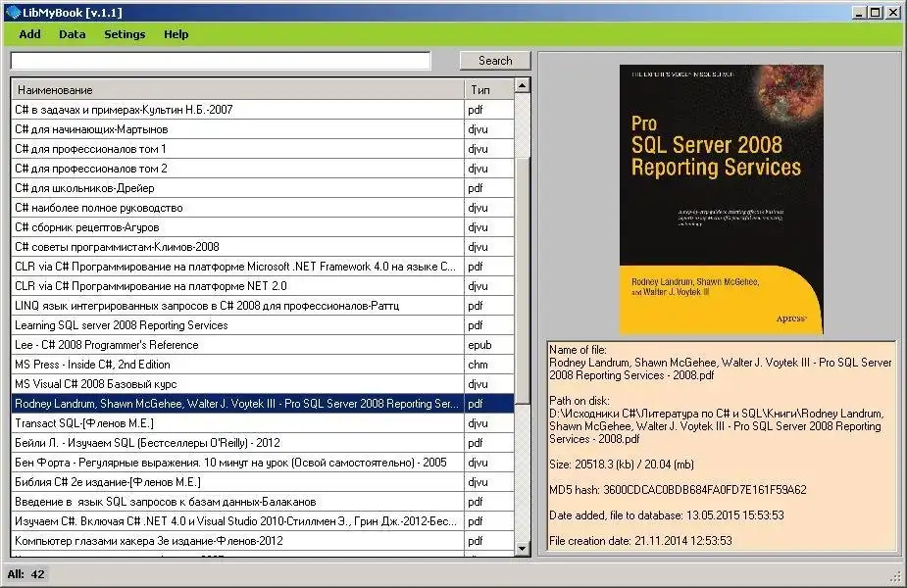Click the Path on disk text in details
Image resolution: width=907 pixels, height=588 pixels.
coord(716,419)
